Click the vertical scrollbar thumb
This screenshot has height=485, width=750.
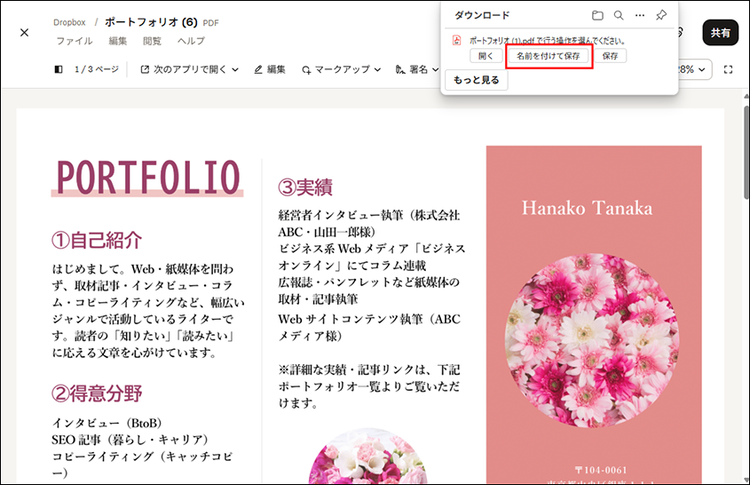click(746, 152)
